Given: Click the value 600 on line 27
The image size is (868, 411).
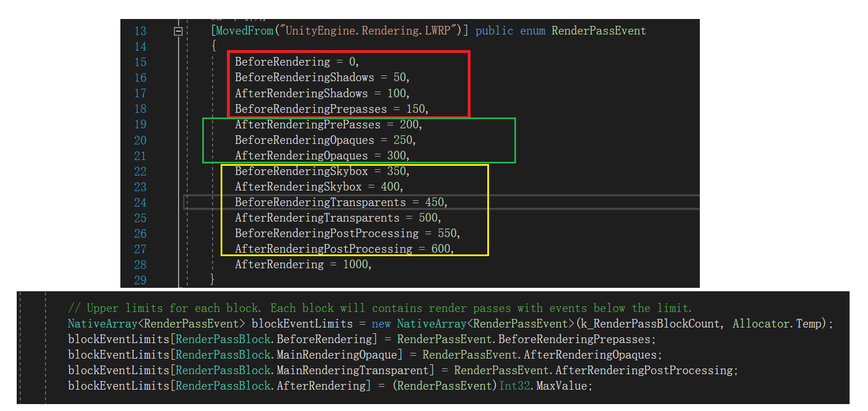Looking at the screenshot, I should click(x=441, y=249).
